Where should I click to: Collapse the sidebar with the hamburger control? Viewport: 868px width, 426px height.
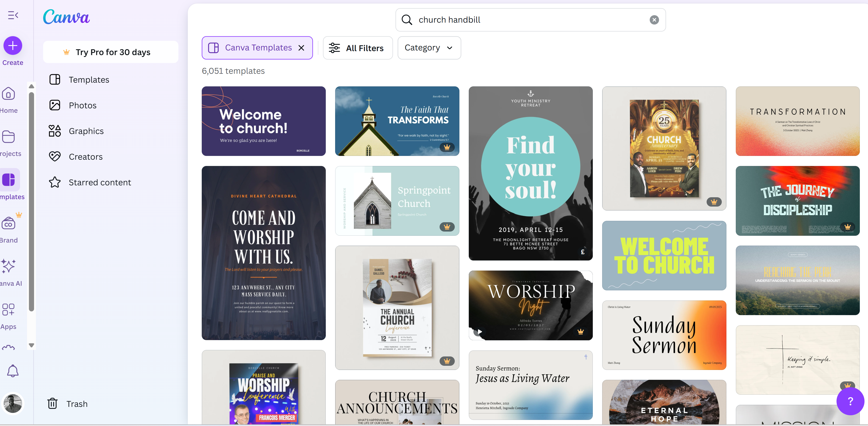(13, 15)
